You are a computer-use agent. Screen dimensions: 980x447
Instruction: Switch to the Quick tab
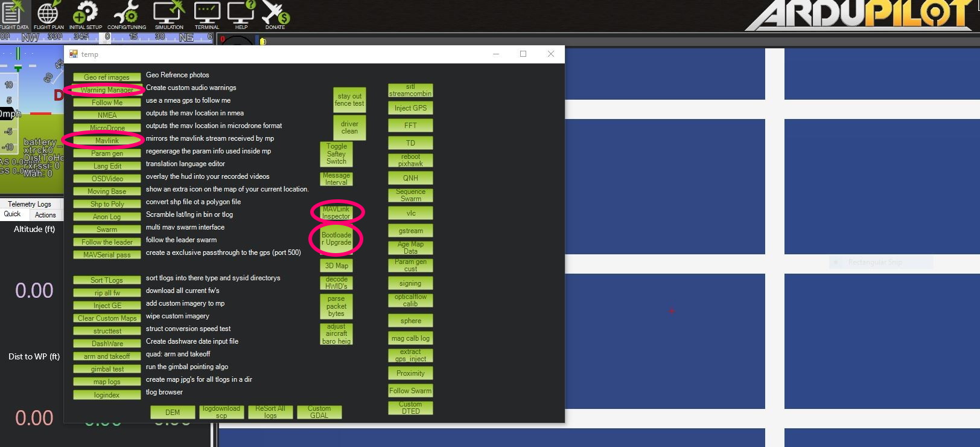[13, 214]
